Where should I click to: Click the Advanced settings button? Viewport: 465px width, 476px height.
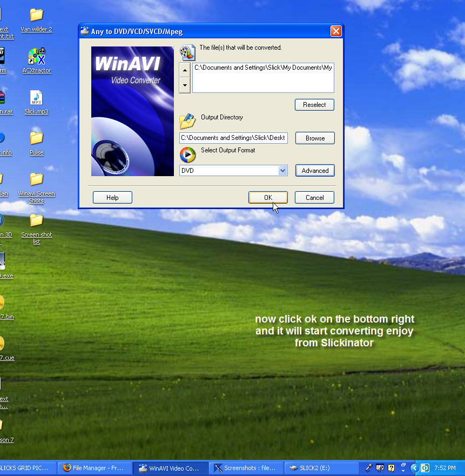tap(315, 171)
